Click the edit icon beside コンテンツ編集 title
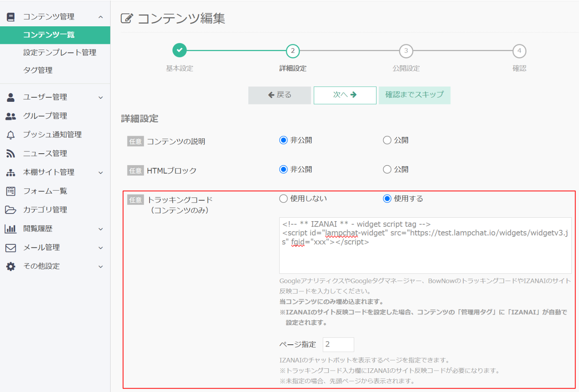The height and width of the screenshot is (392, 579). pyautogui.click(x=127, y=18)
